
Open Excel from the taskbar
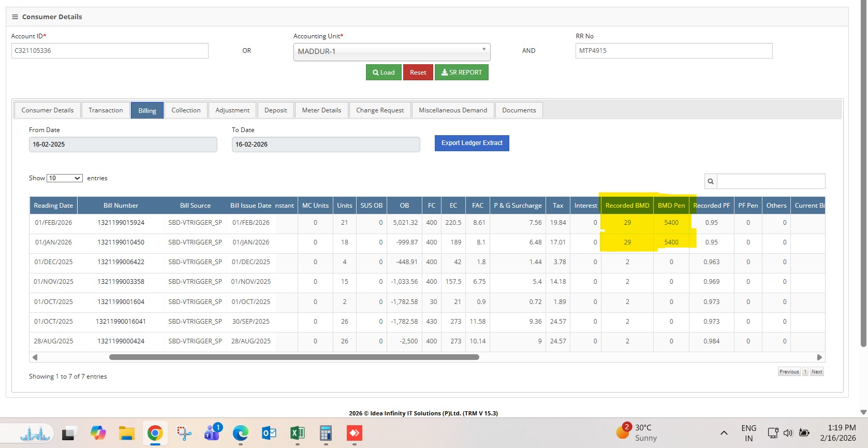click(x=298, y=433)
